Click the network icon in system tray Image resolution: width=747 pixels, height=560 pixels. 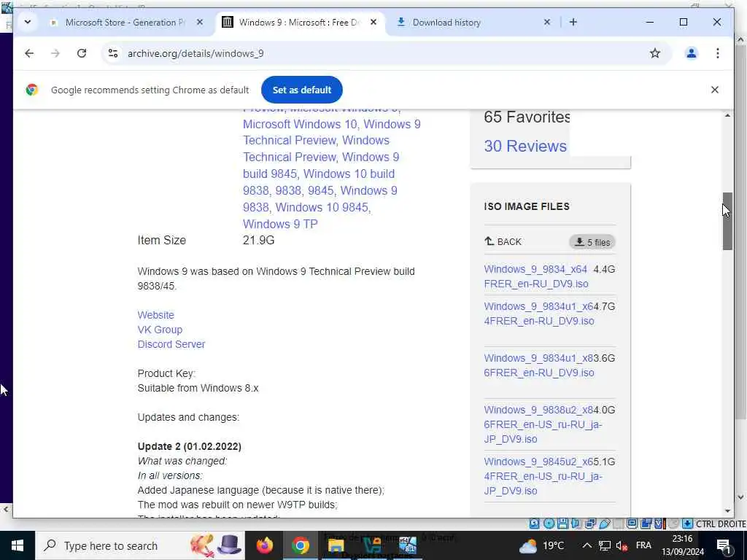point(605,545)
